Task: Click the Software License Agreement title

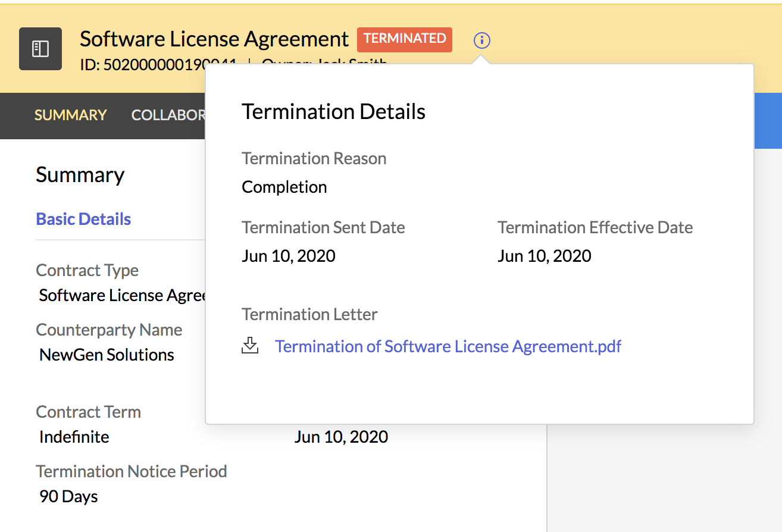Action: pyautogui.click(x=214, y=39)
